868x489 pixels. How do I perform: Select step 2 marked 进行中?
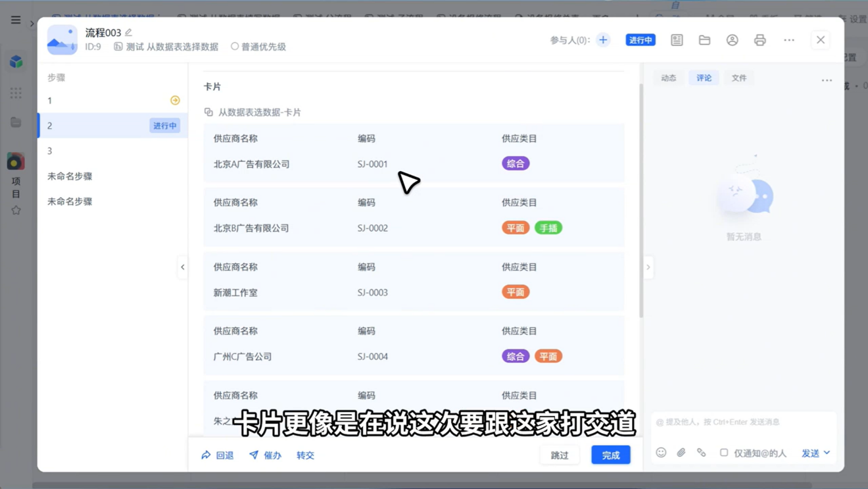pos(113,126)
